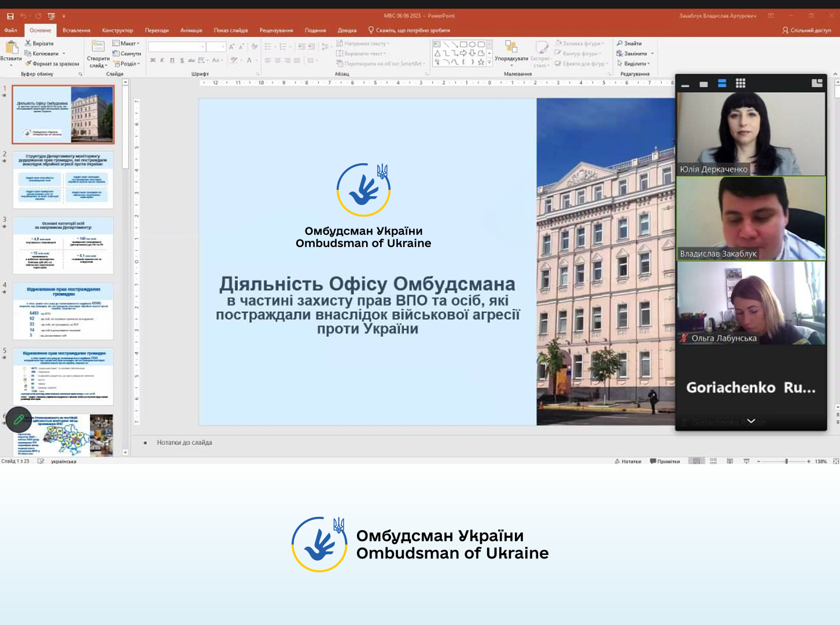Insert a text box from the shapes gallery

(x=437, y=45)
